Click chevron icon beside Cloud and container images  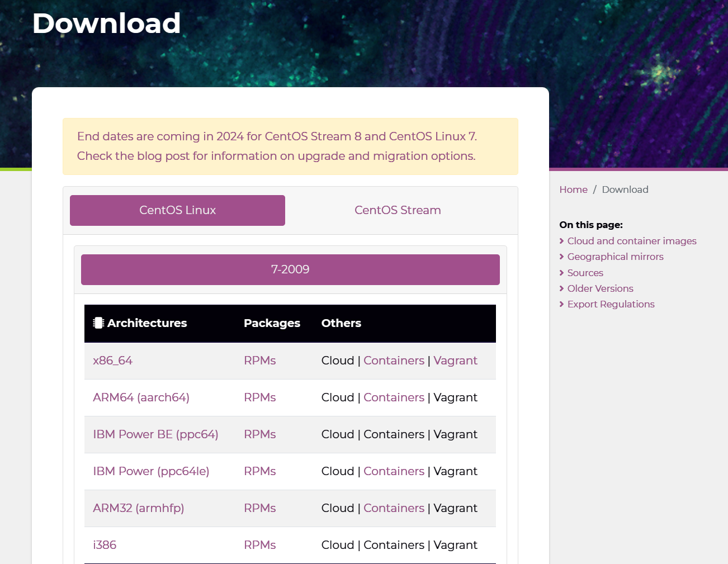[561, 241]
